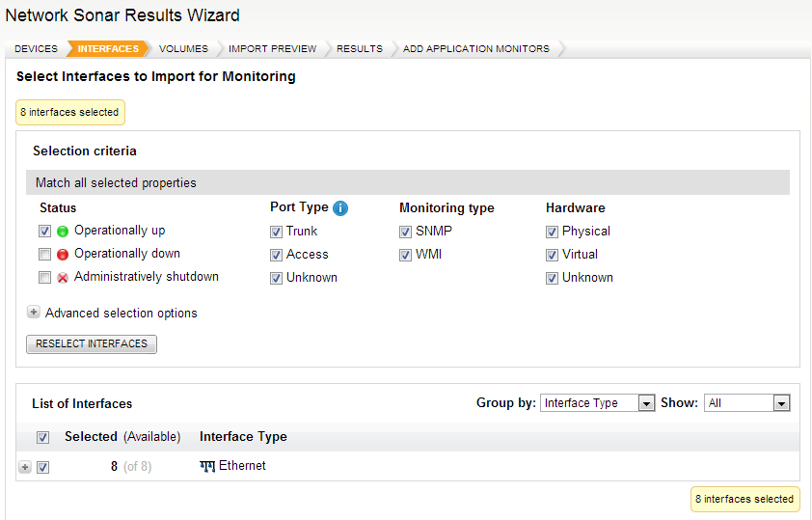Viewport: 812px width, 520px height.
Task: Toggle the select-all interfaces header checkbox
Action: [42, 437]
